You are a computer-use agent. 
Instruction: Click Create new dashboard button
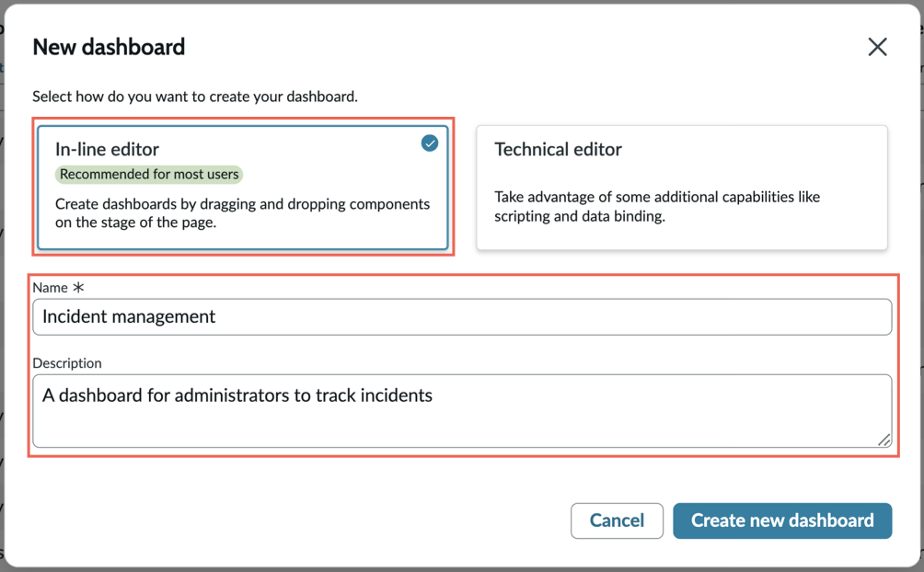coord(782,521)
